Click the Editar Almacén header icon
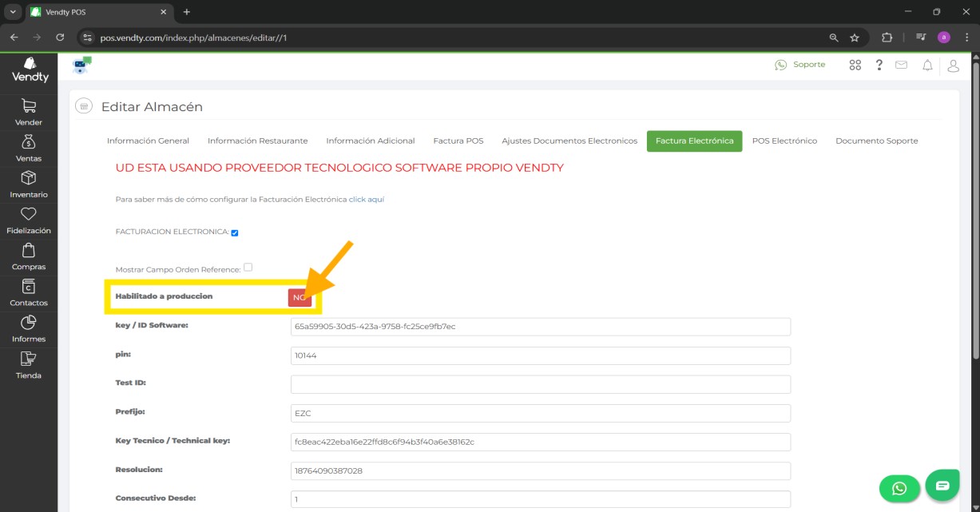The width and height of the screenshot is (980, 512). pyautogui.click(x=84, y=106)
